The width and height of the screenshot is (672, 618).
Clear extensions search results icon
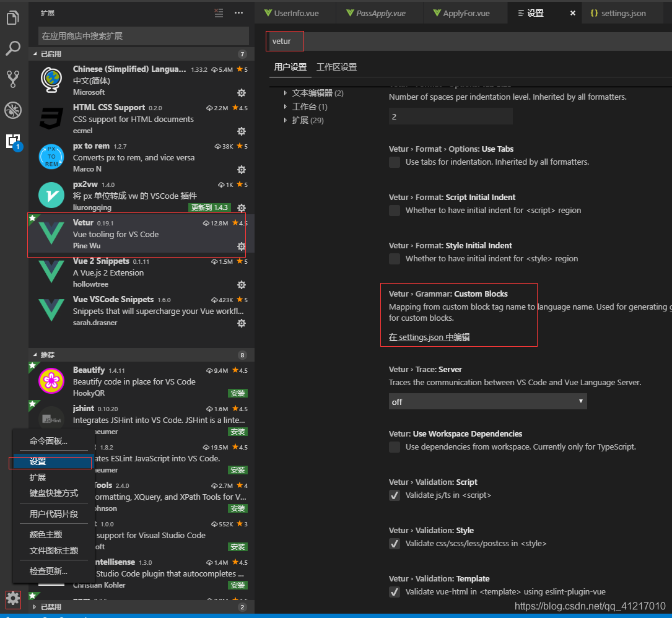[x=219, y=13]
